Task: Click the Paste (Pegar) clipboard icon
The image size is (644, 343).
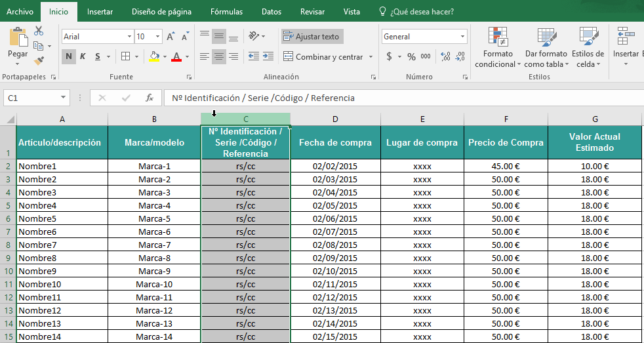Action: 18,37
